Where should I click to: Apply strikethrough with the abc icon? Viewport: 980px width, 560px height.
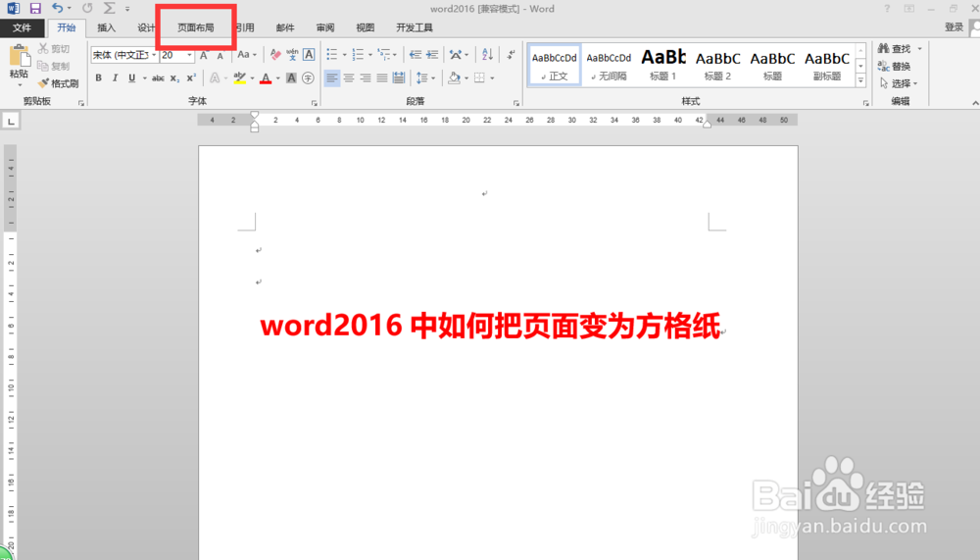[x=158, y=78]
